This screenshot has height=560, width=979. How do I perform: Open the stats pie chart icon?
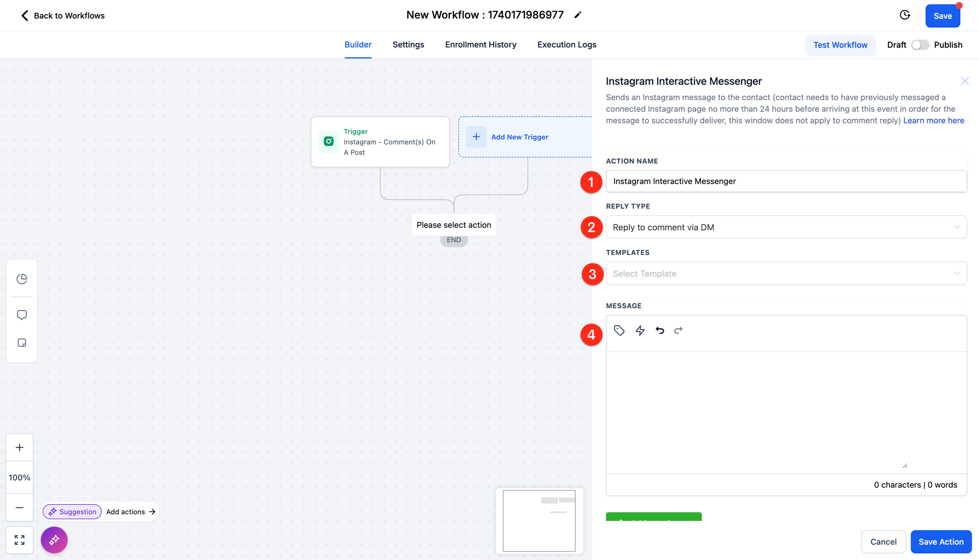click(22, 279)
